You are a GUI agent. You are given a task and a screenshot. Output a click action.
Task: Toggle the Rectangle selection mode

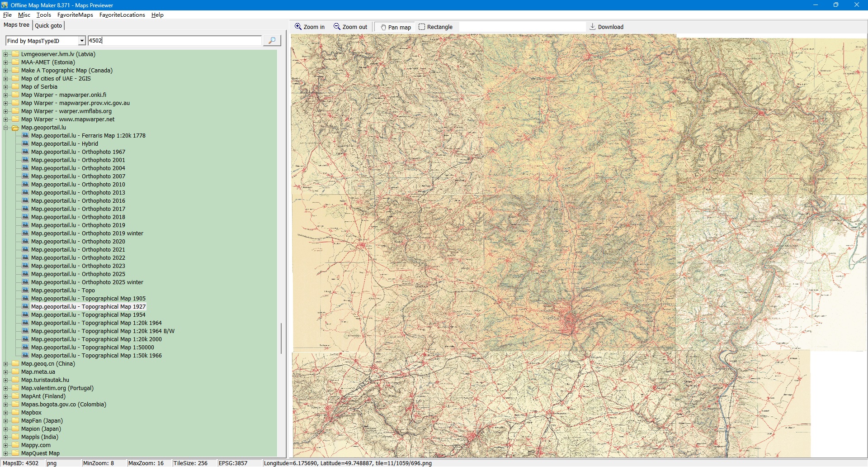coord(435,27)
